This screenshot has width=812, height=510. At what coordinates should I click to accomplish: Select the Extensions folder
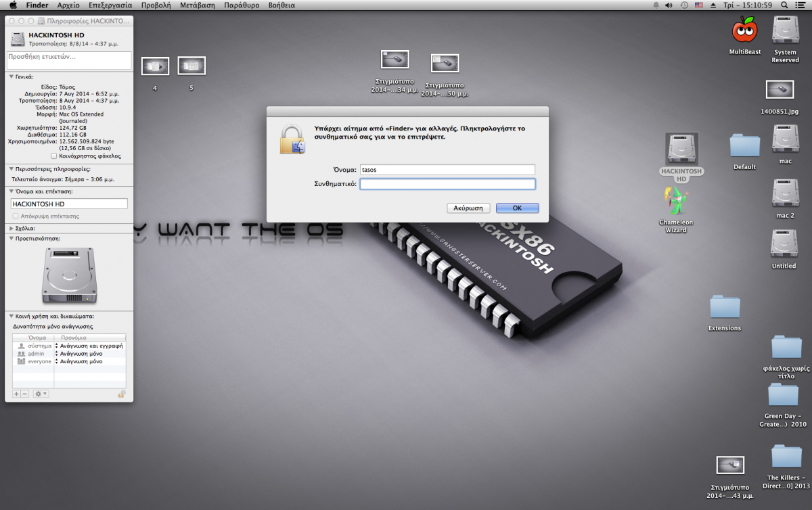[725, 306]
